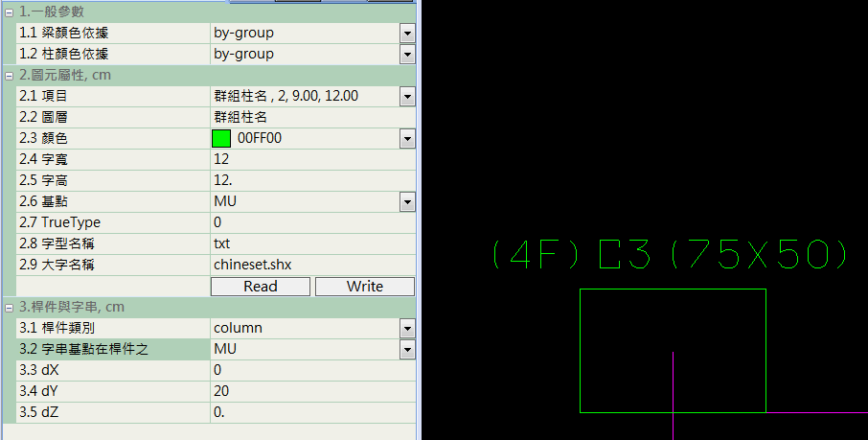The image size is (868, 440).
Task: Select the 2.1 項目 label
Action: pos(113,97)
